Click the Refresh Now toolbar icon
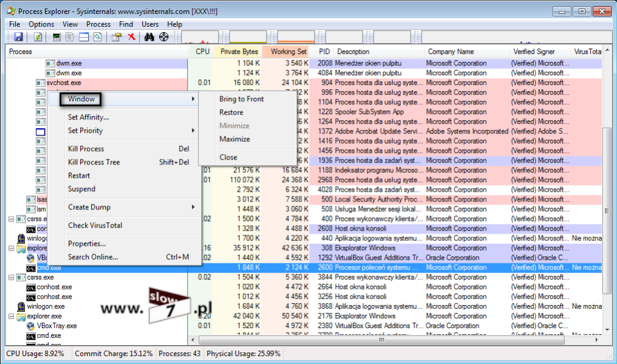617x364 pixels. click(x=38, y=37)
